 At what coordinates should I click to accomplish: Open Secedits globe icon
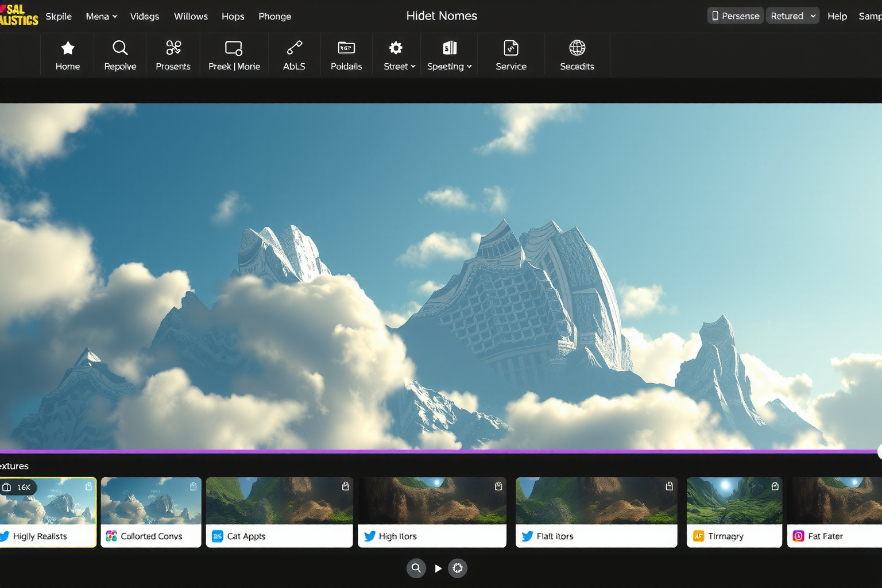[577, 48]
